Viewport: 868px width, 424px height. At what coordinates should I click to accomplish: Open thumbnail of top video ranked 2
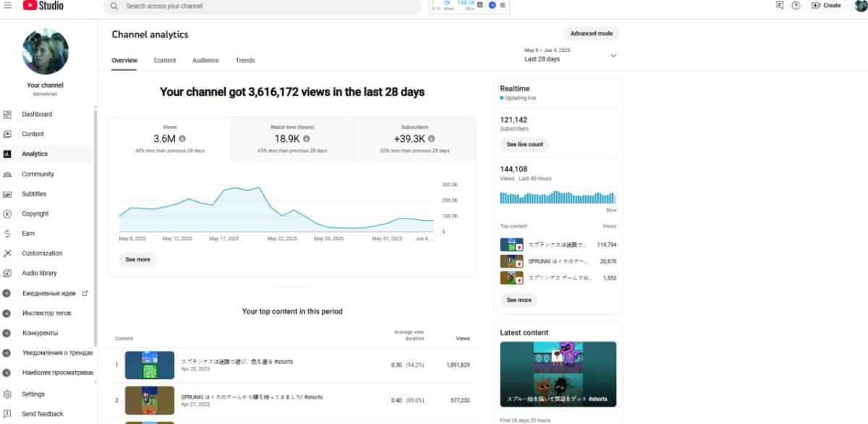[x=150, y=400]
